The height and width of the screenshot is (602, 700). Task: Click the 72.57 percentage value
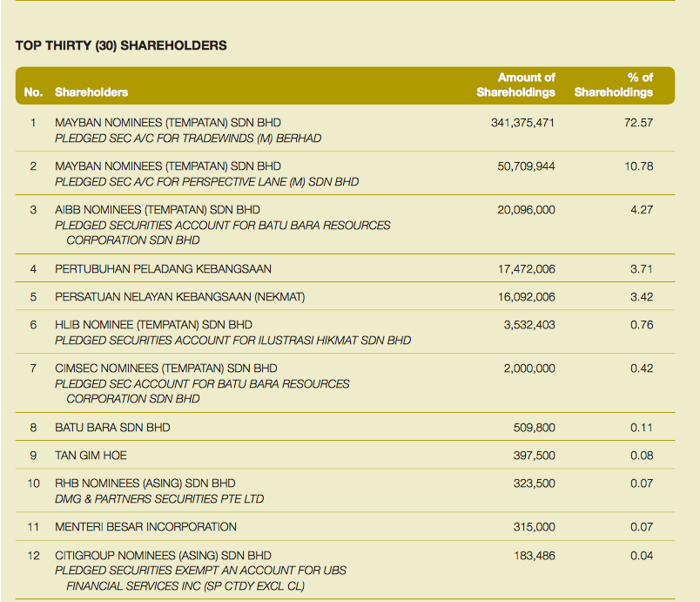[638, 123]
